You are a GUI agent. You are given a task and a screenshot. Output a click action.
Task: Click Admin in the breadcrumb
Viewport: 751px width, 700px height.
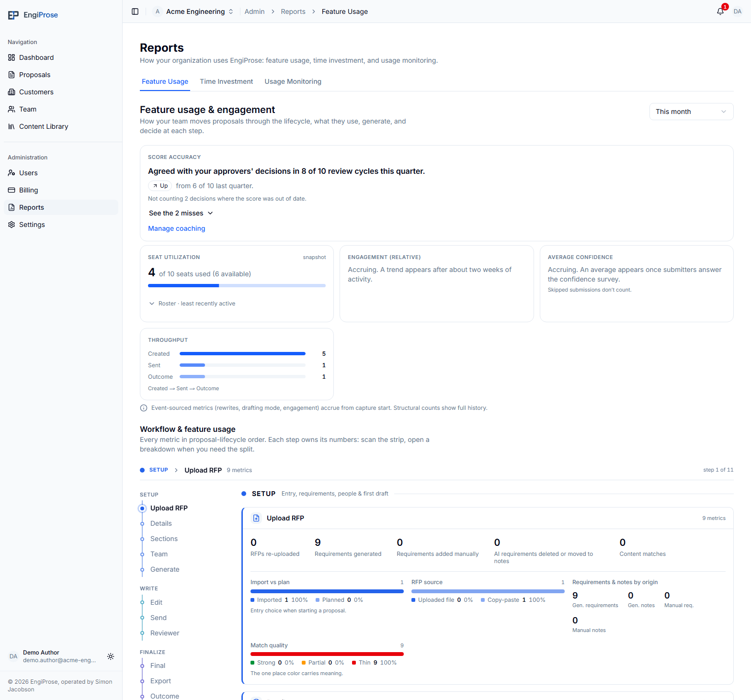254,11
